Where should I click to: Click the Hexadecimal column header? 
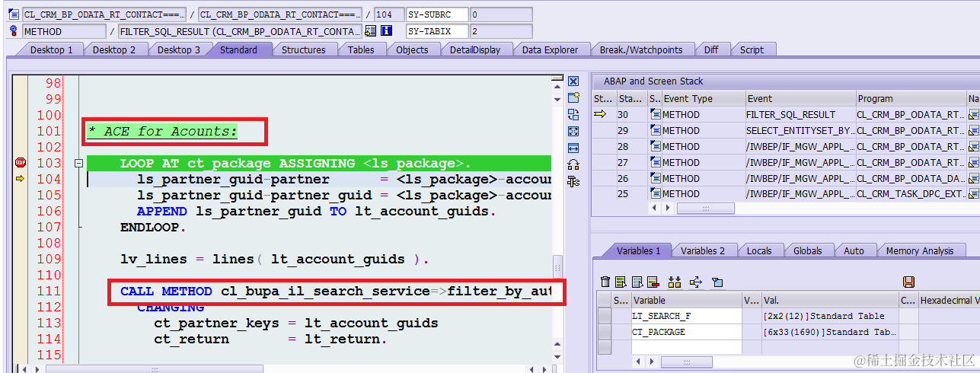tap(949, 300)
